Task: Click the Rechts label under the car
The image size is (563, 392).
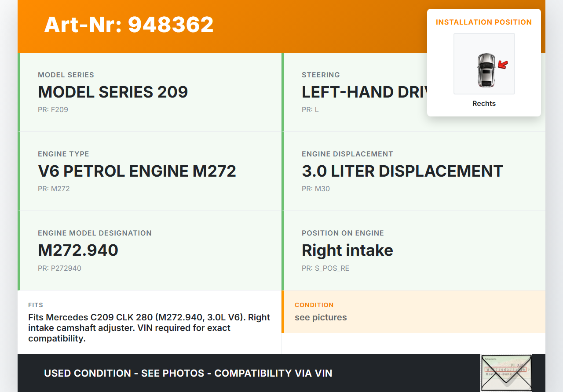Action: point(484,104)
